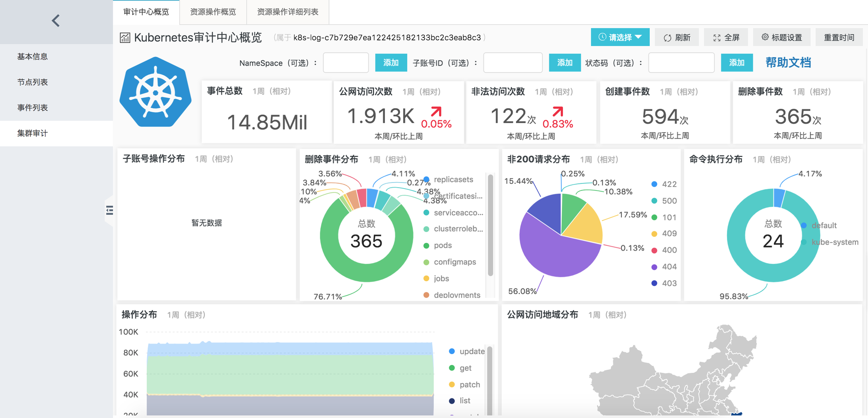Click the 公网访问次数 value 1.913K

pos(381,116)
